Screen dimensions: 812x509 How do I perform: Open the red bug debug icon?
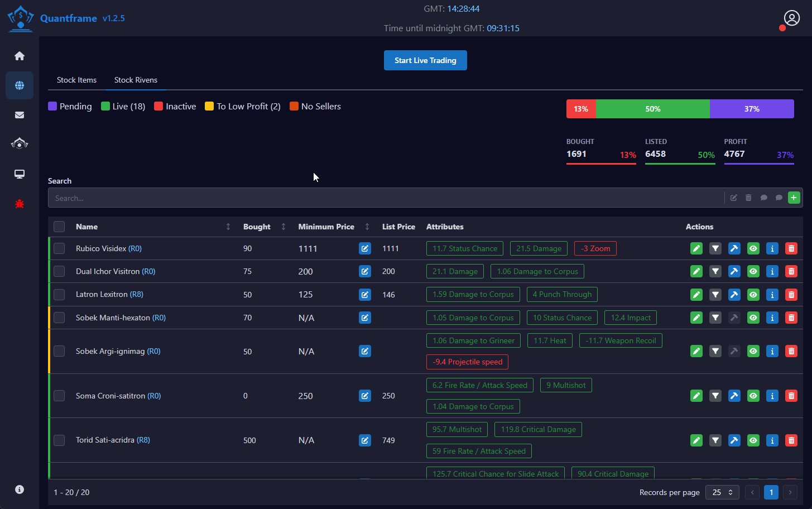(x=20, y=204)
